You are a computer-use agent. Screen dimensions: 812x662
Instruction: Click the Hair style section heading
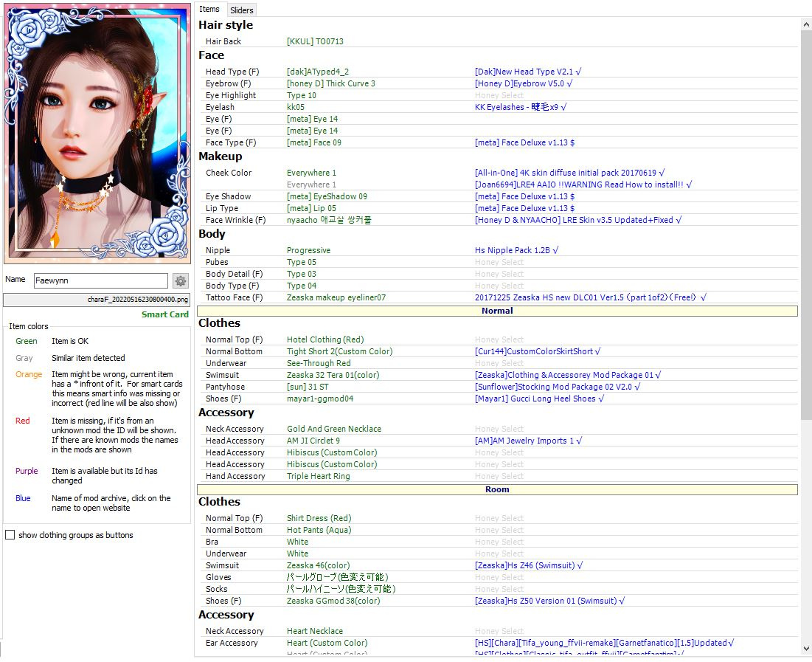[225, 25]
